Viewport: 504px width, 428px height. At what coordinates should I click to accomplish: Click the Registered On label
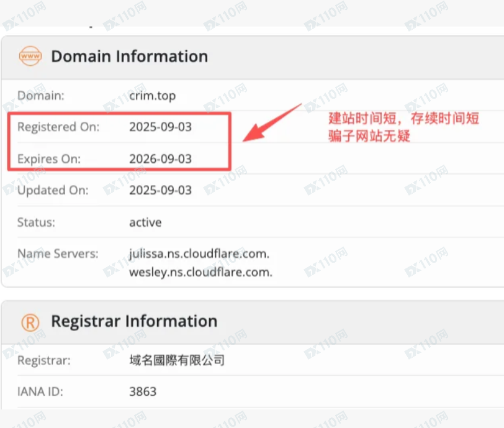point(58,127)
